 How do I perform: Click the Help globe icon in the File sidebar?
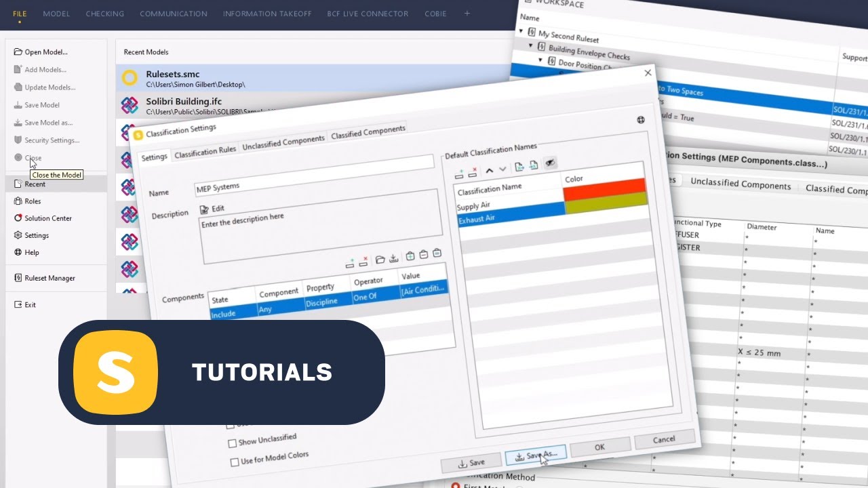point(18,251)
